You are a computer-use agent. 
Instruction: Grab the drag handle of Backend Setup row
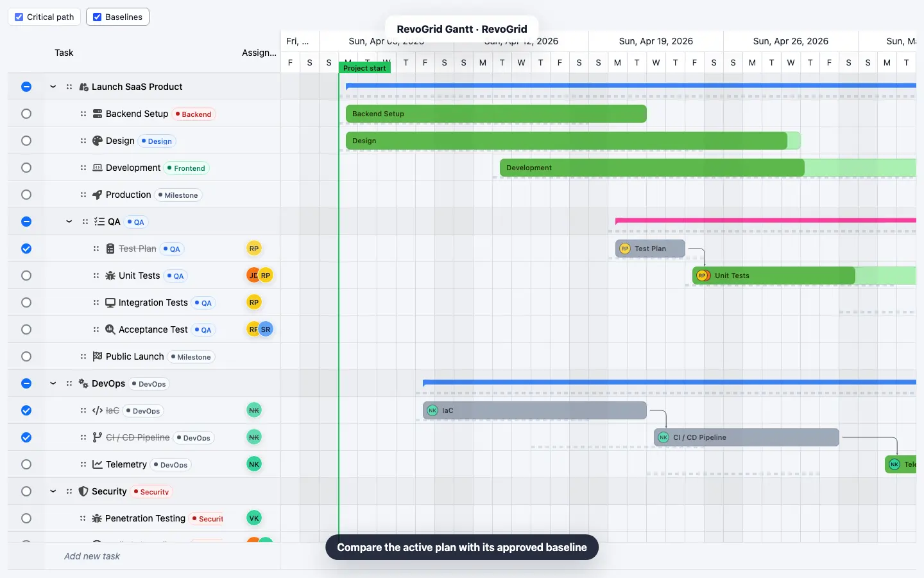point(83,114)
